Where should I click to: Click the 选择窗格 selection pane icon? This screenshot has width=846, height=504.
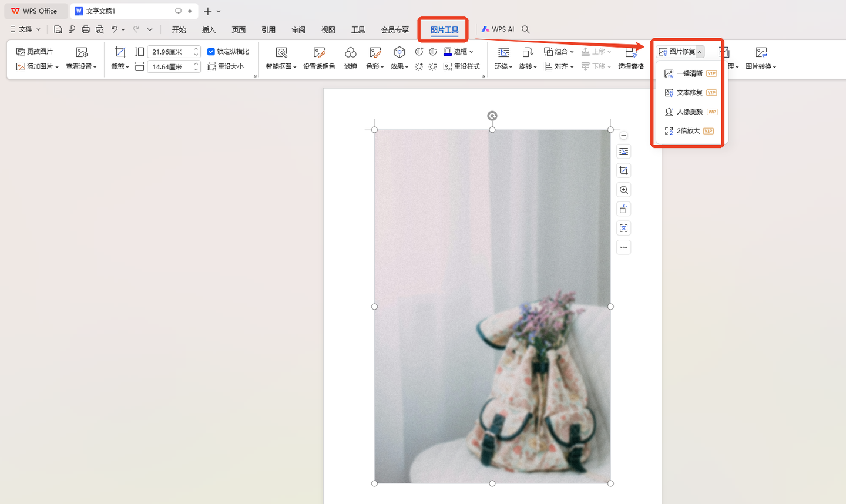[x=631, y=53]
